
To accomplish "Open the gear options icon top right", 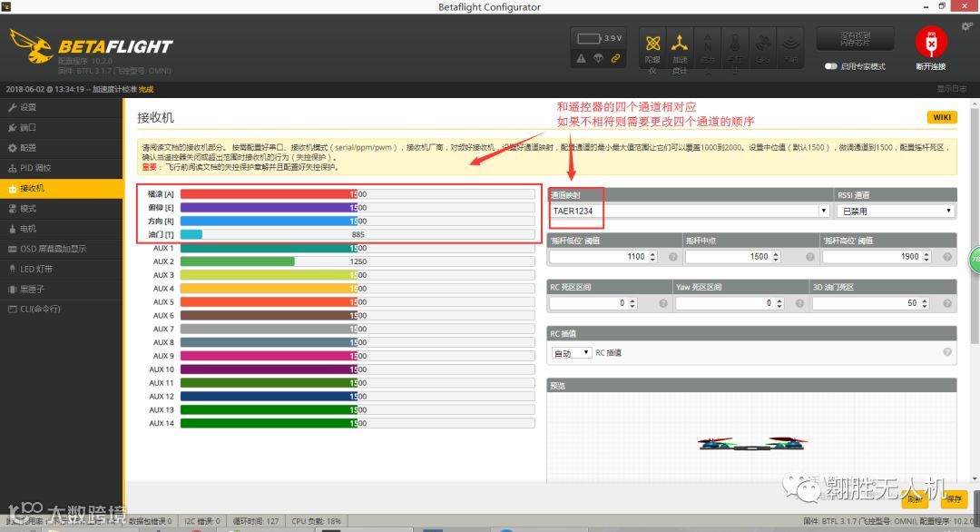I will click(x=967, y=26).
